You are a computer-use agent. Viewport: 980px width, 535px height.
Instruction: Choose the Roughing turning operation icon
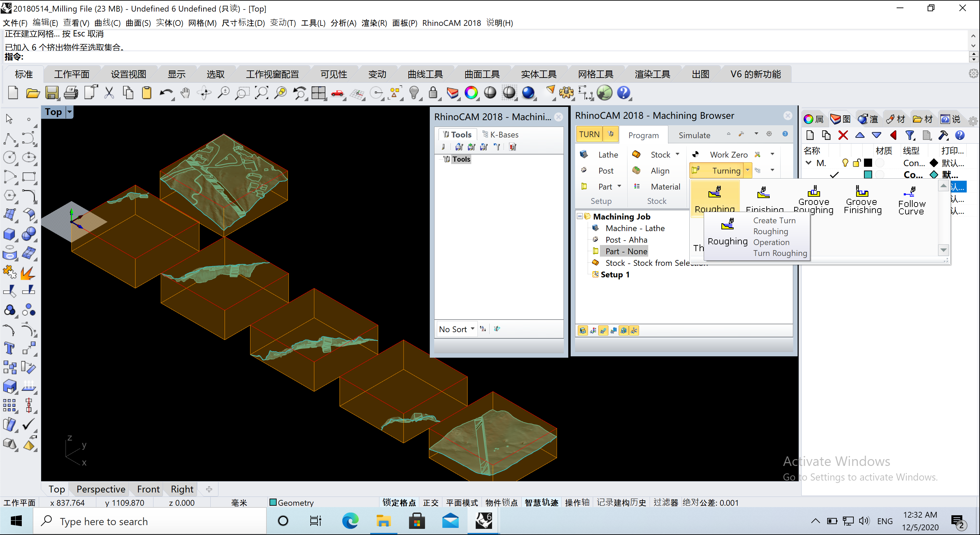click(x=715, y=199)
